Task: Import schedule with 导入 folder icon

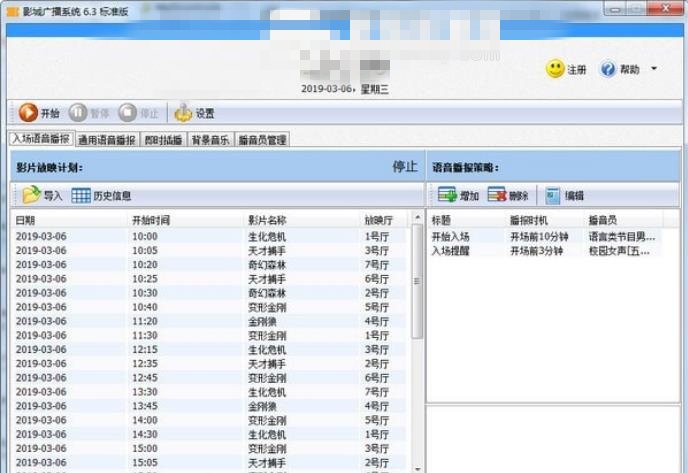Action: click(x=32, y=195)
